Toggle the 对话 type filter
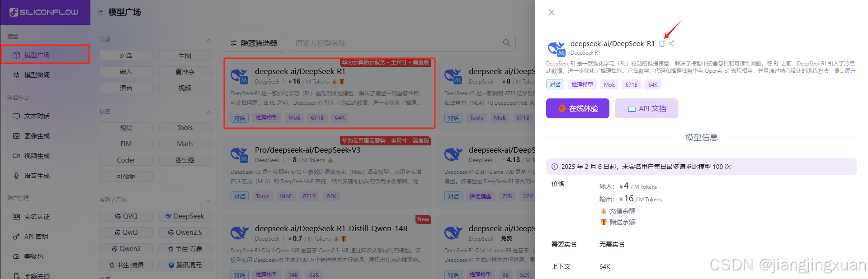 (x=126, y=56)
